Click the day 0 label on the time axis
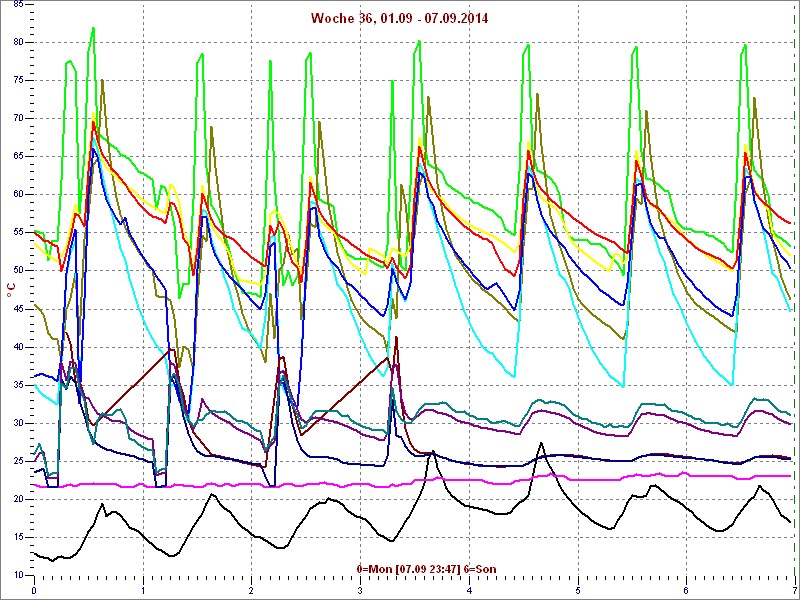 pyautogui.click(x=34, y=591)
